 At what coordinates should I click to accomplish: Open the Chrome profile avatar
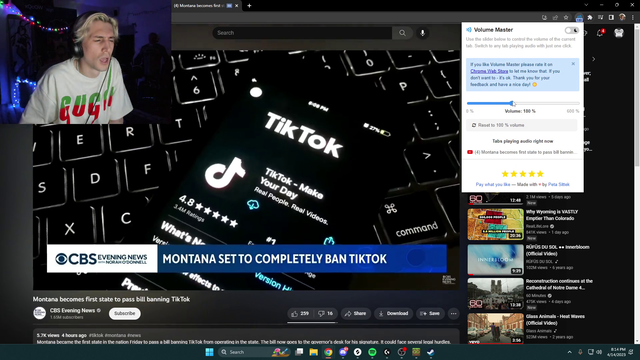(x=622, y=17)
